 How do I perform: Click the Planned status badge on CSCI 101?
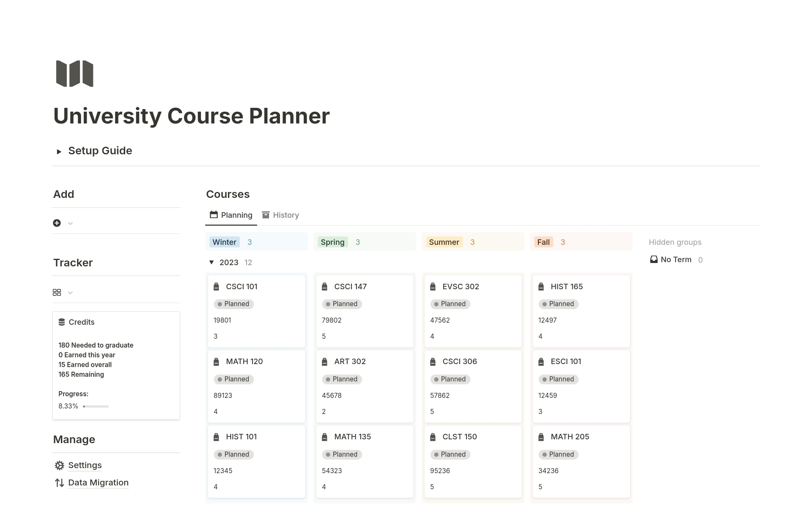233,304
